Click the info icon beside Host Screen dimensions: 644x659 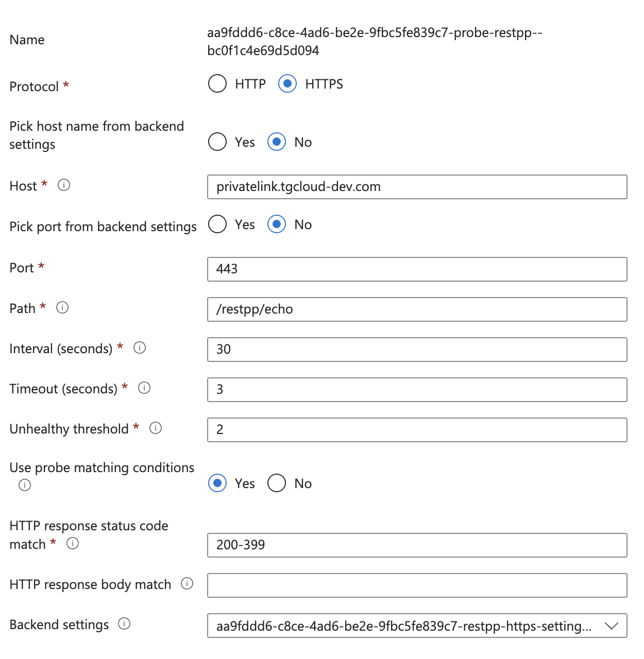click(x=64, y=185)
